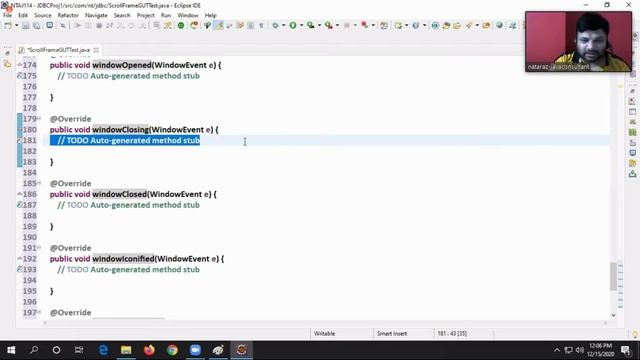Image resolution: width=640 pixels, height=360 pixels.
Task: Open the File menu
Action: (x=7, y=15)
